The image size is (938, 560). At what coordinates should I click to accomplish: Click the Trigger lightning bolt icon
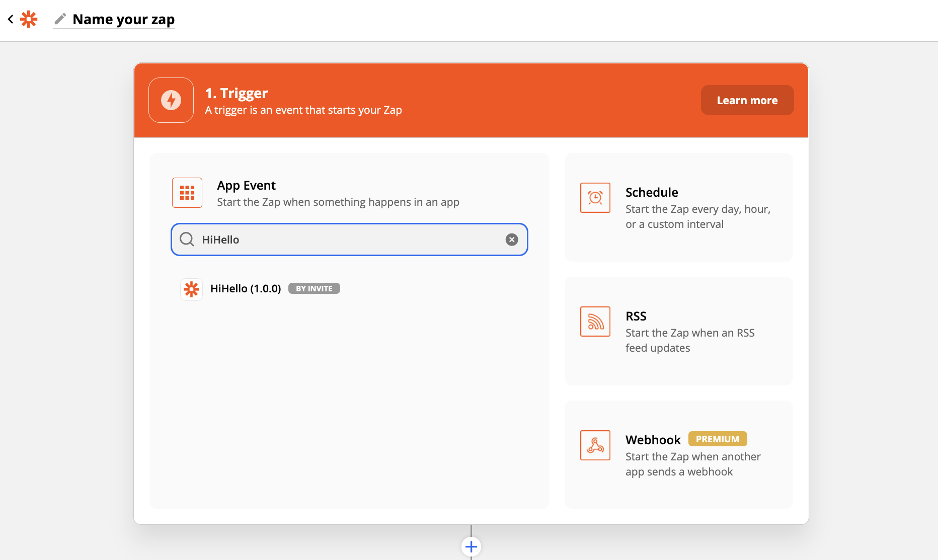coord(171,100)
